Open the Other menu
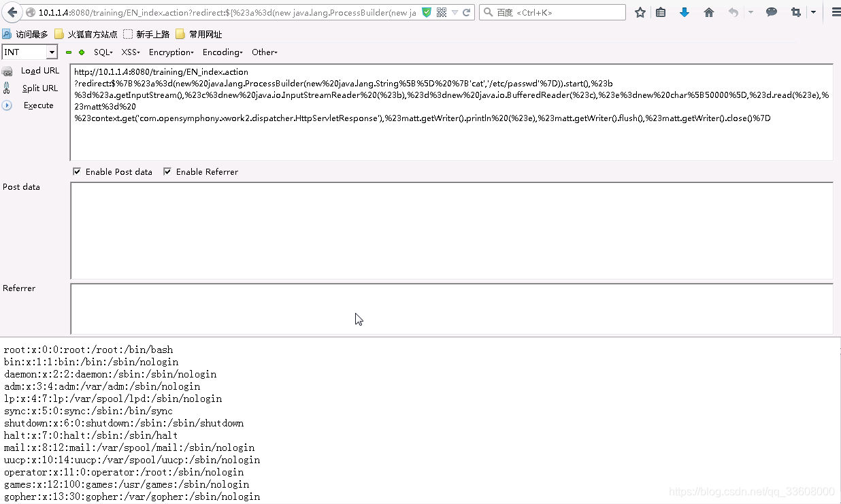 pyautogui.click(x=265, y=52)
